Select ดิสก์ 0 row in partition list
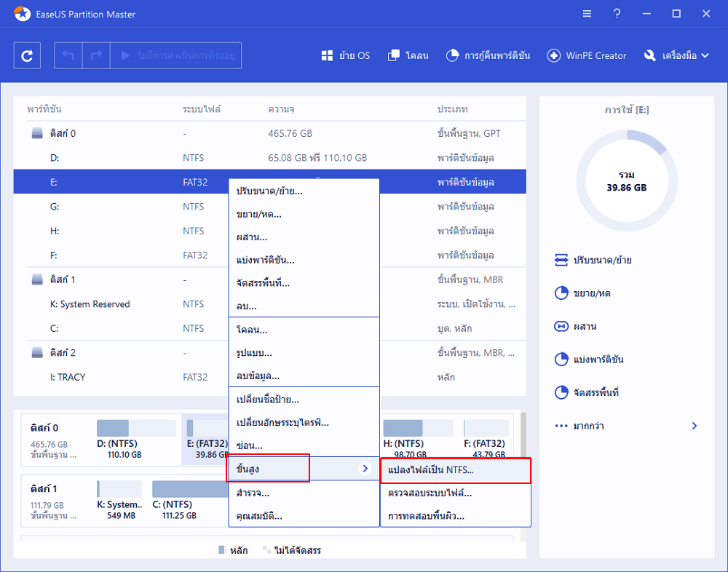728x572 pixels. [x=270, y=133]
